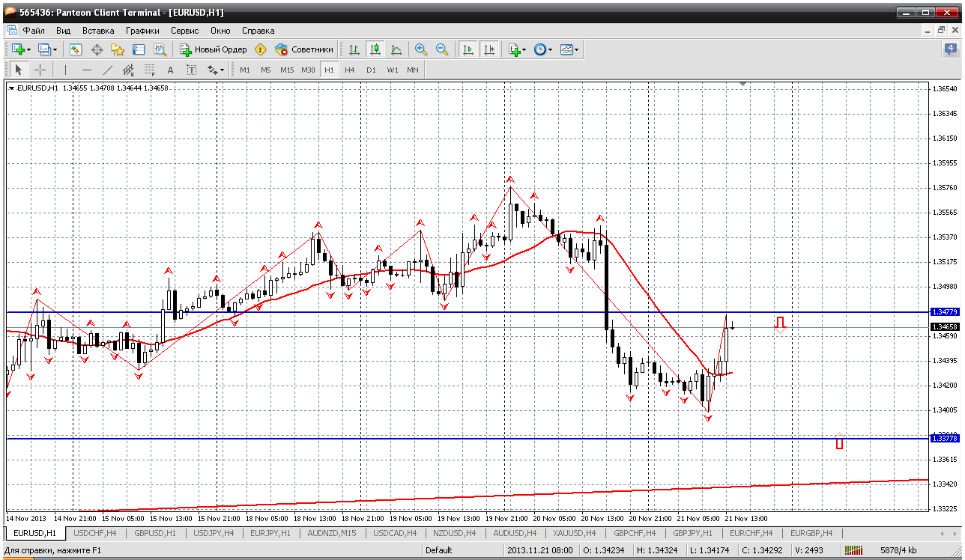Screen dimensions: 965x560
Task: Open the Справка menu
Action: coord(258,31)
